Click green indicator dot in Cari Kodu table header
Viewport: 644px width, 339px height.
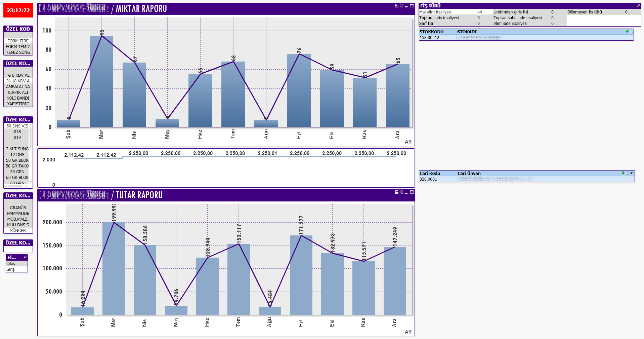(x=623, y=173)
